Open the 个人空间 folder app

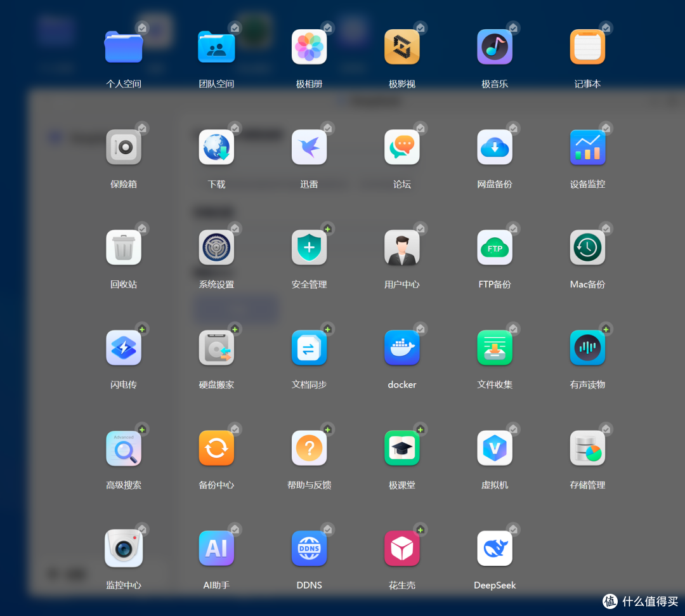point(124,47)
